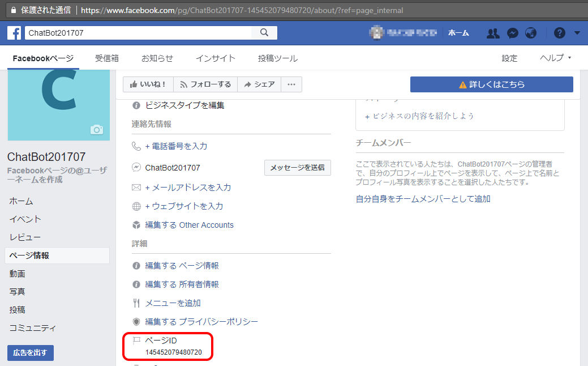Open the friend requests icon
Screen dimensions: 588x366
click(493, 33)
